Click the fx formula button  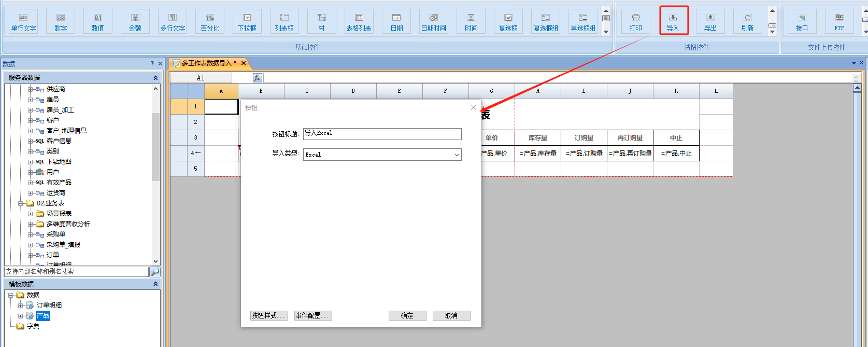257,78
